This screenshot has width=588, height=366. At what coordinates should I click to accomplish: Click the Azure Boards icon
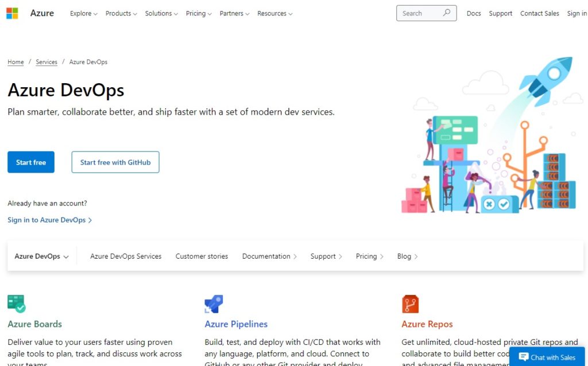tap(17, 303)
